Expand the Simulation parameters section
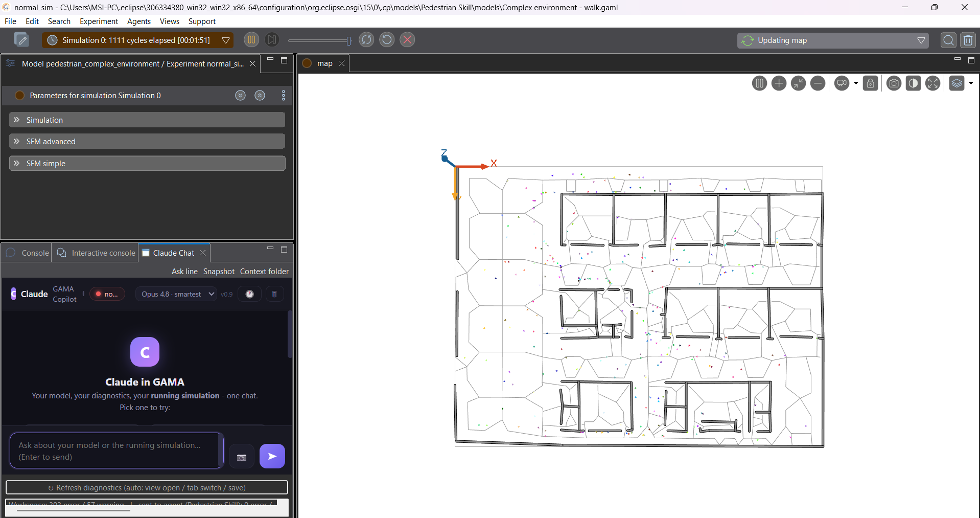The width and height of the screenshot is (980, 518). pyautogui.click(x=147, y=120)
